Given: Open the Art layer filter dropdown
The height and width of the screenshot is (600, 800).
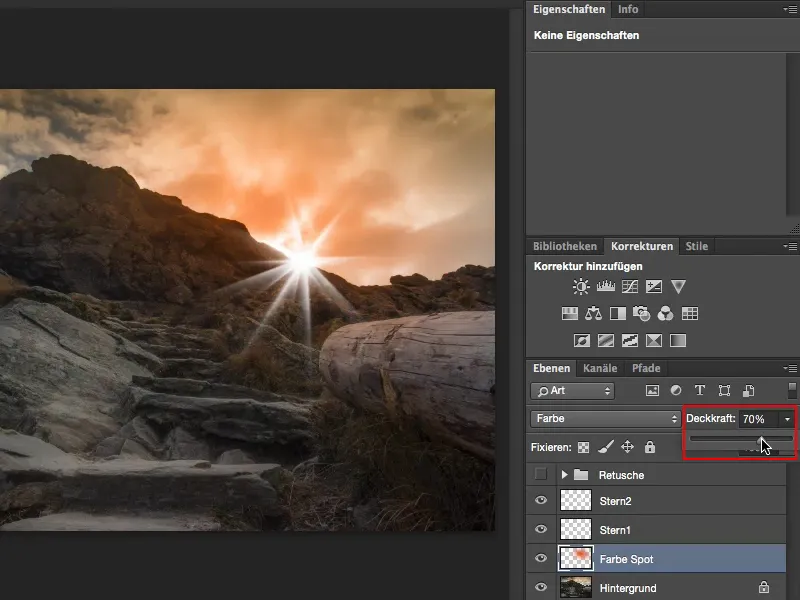Looking at the screenshot, I should point(572,390).
